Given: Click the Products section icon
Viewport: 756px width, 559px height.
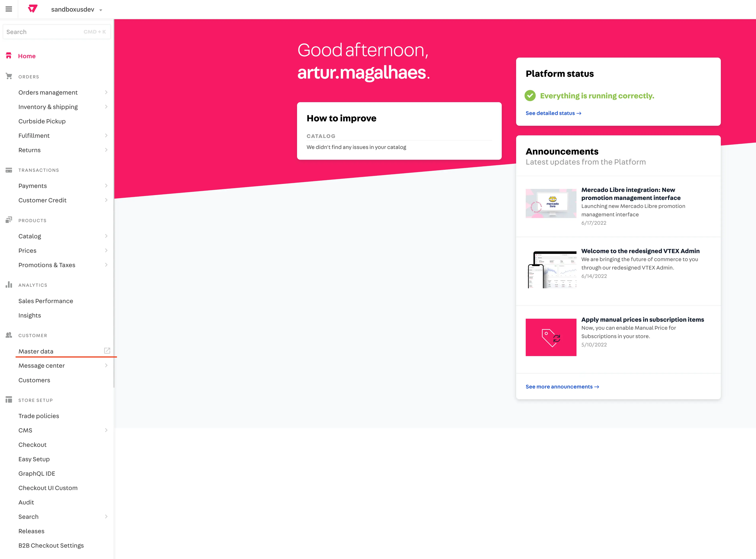Looking at the screenshot, I should coord(9,220).
